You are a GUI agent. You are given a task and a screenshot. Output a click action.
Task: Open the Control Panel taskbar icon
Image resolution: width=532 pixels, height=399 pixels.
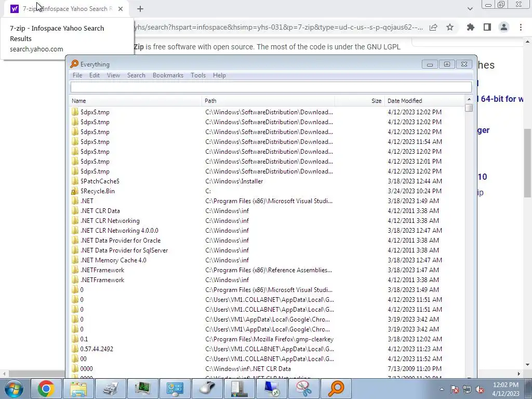[175, 389]
